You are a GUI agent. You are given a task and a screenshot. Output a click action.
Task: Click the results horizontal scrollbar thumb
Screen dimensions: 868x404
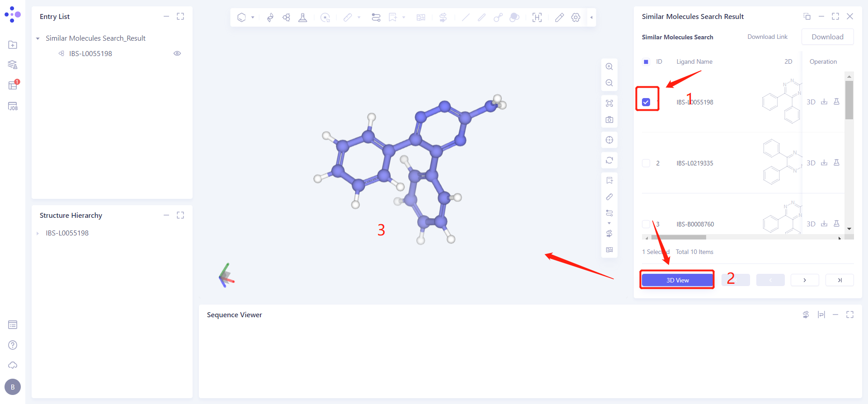(678, 237)
